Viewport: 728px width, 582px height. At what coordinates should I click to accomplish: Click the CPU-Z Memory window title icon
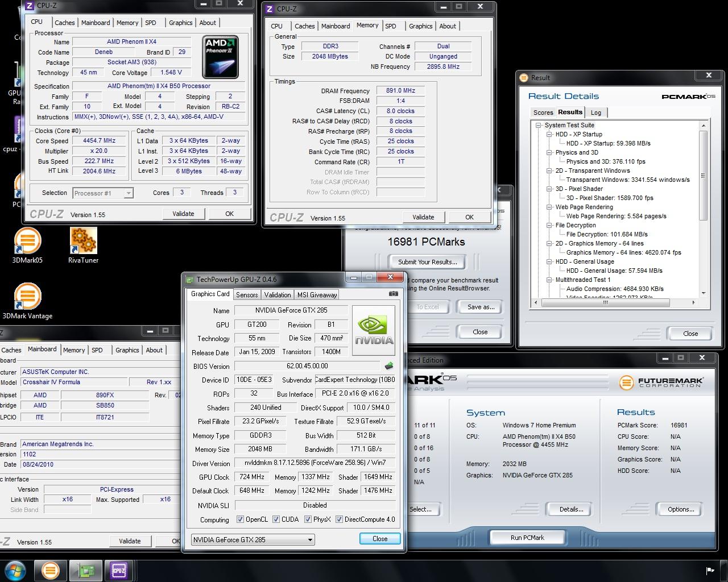[270, 9]
